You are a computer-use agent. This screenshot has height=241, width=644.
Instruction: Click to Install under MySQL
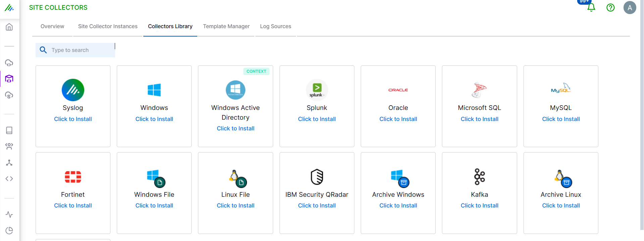pyautogui.click(x=561, y=119)
